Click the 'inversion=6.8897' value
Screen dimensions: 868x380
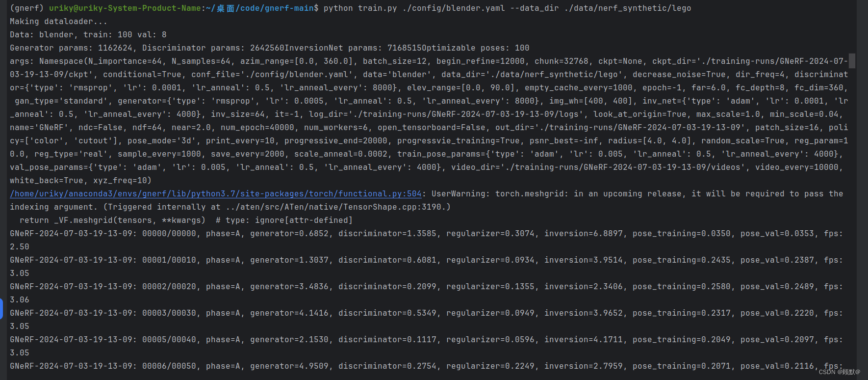pyautogui.click(x=584, y=234)
